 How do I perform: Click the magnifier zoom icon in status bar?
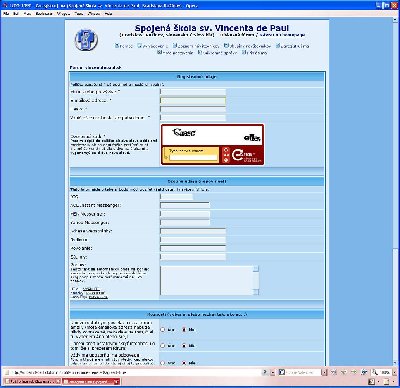click(374, 372)
